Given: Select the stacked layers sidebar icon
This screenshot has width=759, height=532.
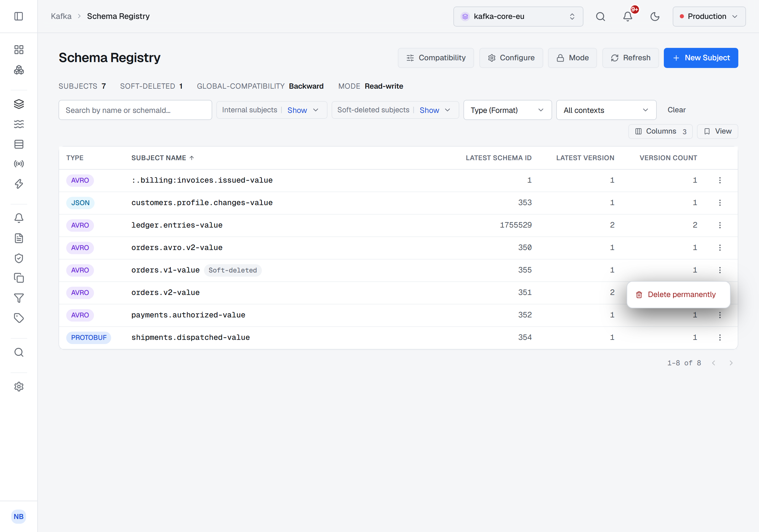Looking at the screenshot, I should tap(19, 104).
